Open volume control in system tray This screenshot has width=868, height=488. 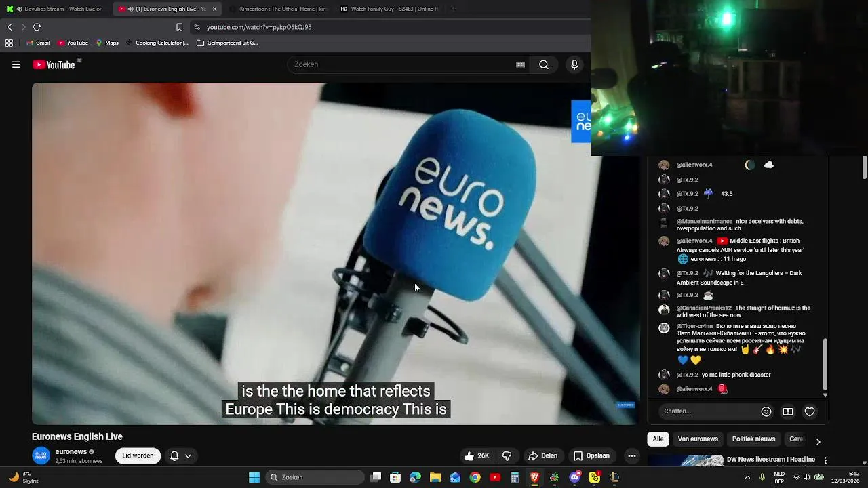click(x=807, y=477)
